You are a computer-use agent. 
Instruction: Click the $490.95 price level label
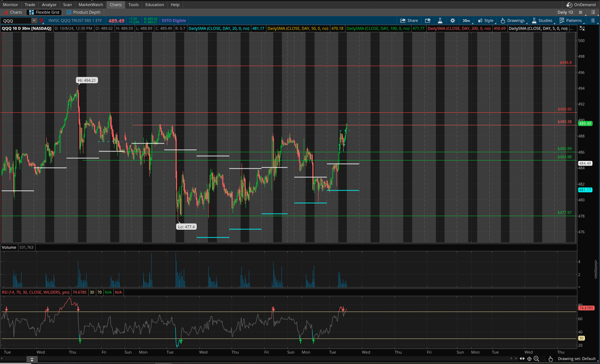[564, 109]
